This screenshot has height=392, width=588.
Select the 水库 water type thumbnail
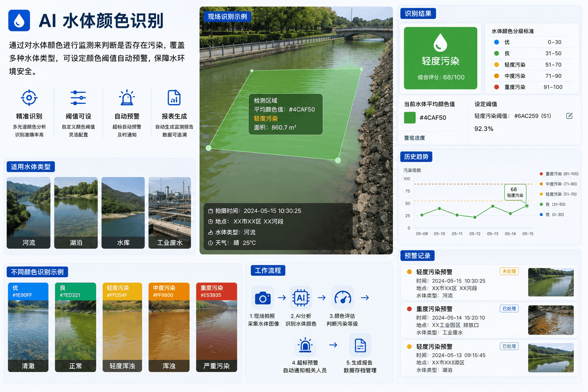(123, 213)
